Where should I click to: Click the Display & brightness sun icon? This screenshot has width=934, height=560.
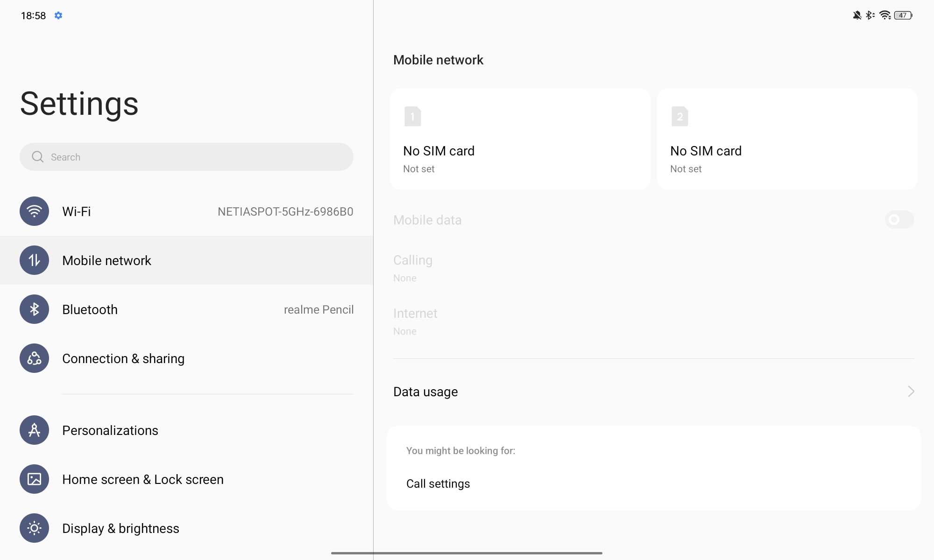tap(34, 528)
